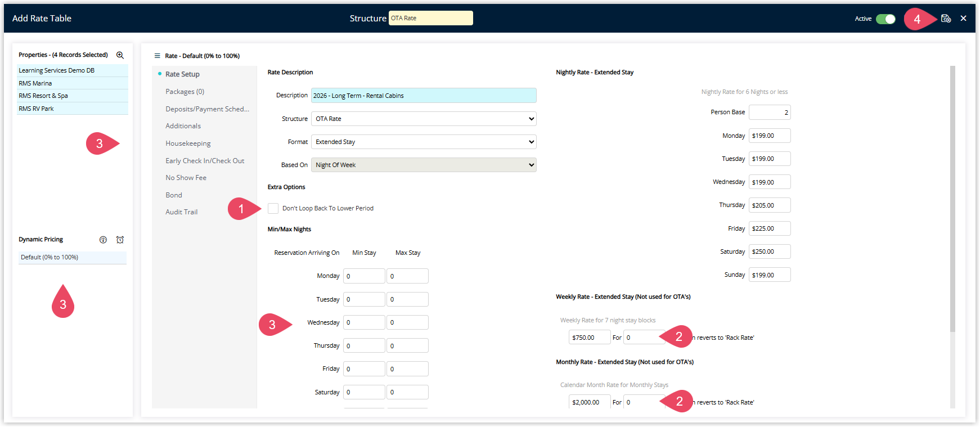980x427 pixels.
Task: Click Saturday Max Stay field
Action: 407,392
